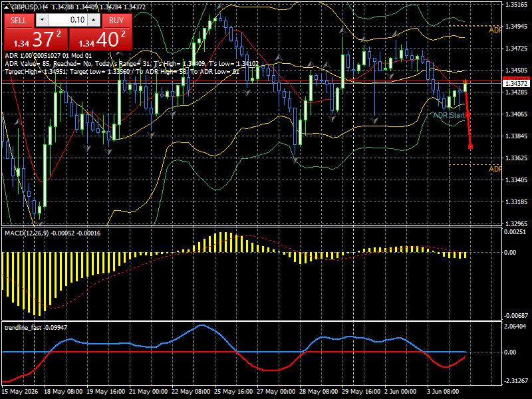This screenshot has height=399, width=532.
Task: Select the middle point of the red trendline
Action: (x=468, y=115)
